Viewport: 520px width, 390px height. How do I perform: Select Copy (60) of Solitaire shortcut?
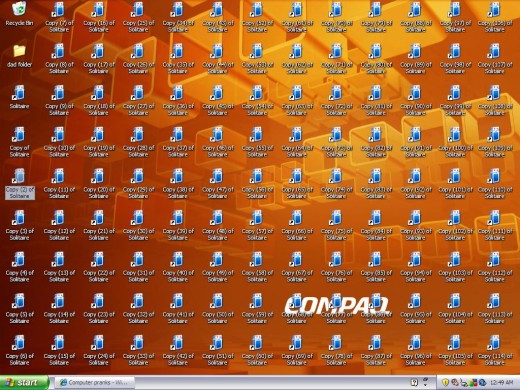(x=257, y=350)
